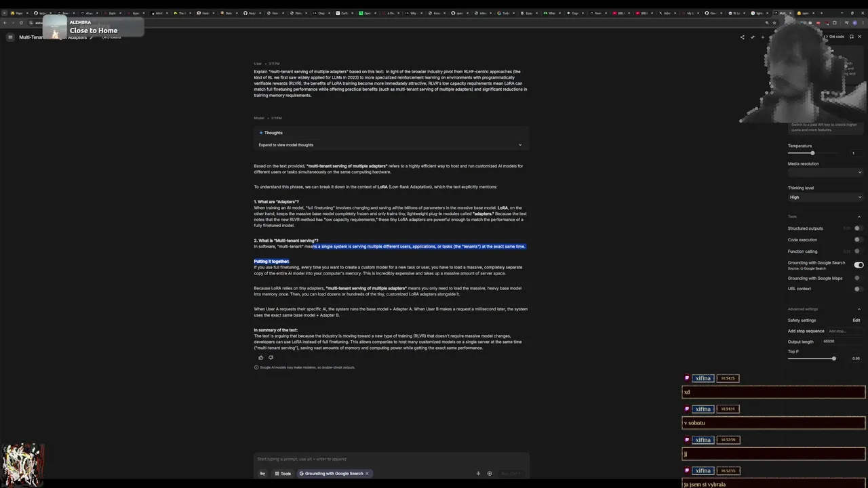Screen dimensions: 868x488
Task: Click the browser back arrow
Action: click(5, 22)
